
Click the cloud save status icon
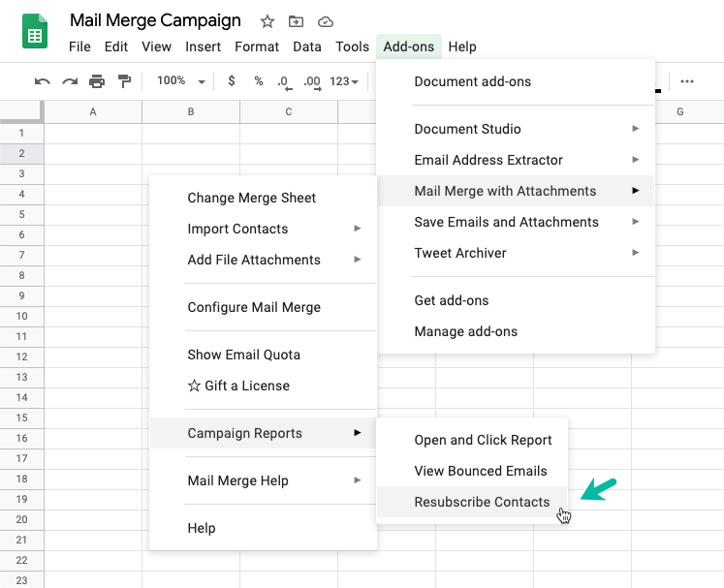pos(326,21)
